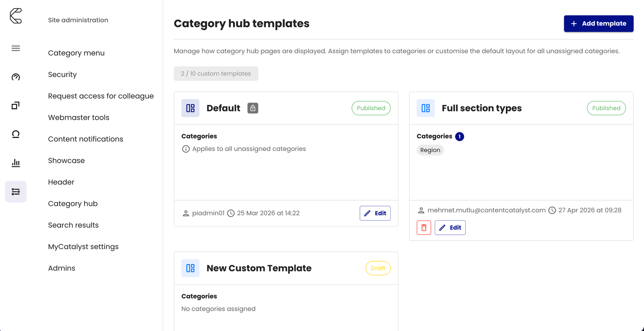The height and width of the screenshot is (331, 644).
Task: Open Header settings
Action: pos(61,182)
